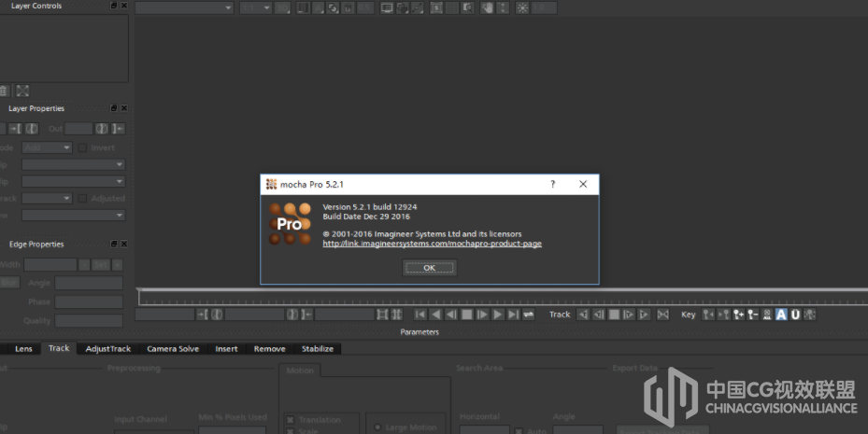Select the Large Motion radio button
The image size is (868, 434).
(377, 427)
